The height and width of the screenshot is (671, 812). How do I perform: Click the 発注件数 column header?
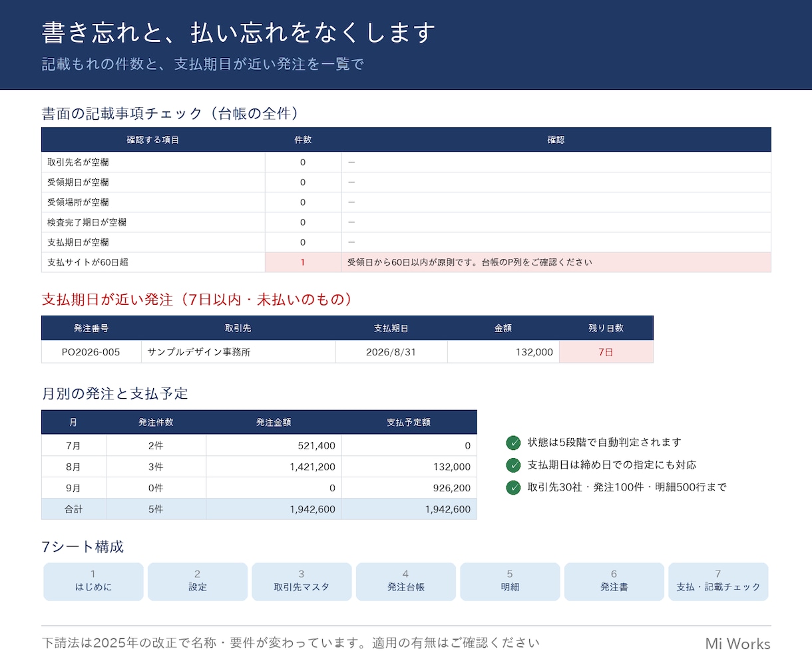coord(156,423)
